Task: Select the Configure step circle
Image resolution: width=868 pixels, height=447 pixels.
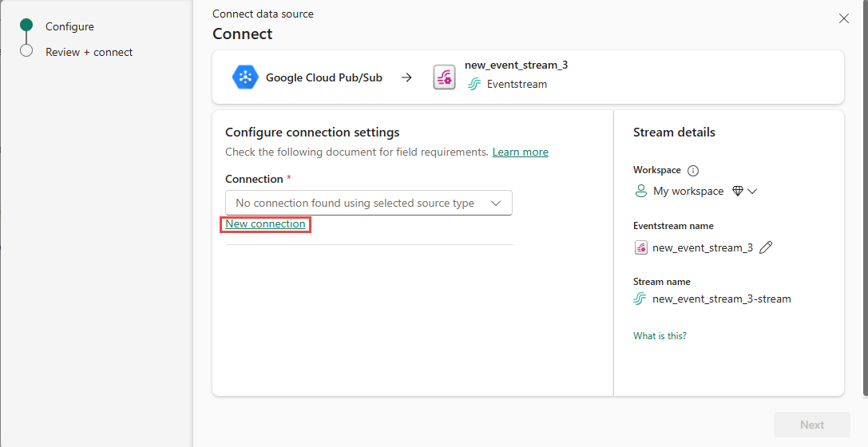Action: click(26, 26)
